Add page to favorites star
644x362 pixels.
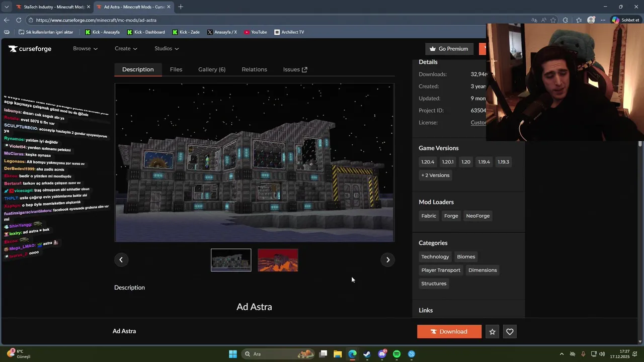(553, 20)
